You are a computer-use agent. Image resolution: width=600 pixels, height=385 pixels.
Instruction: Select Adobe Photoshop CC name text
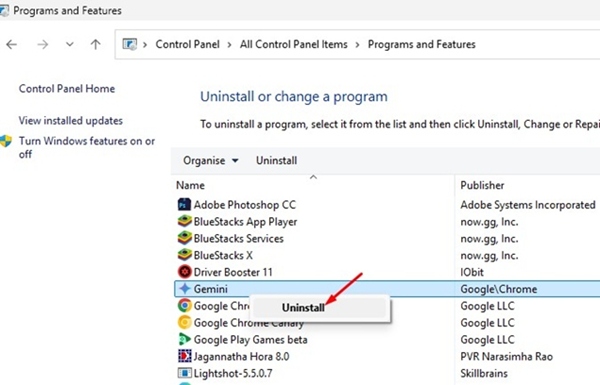pos(245,205)
